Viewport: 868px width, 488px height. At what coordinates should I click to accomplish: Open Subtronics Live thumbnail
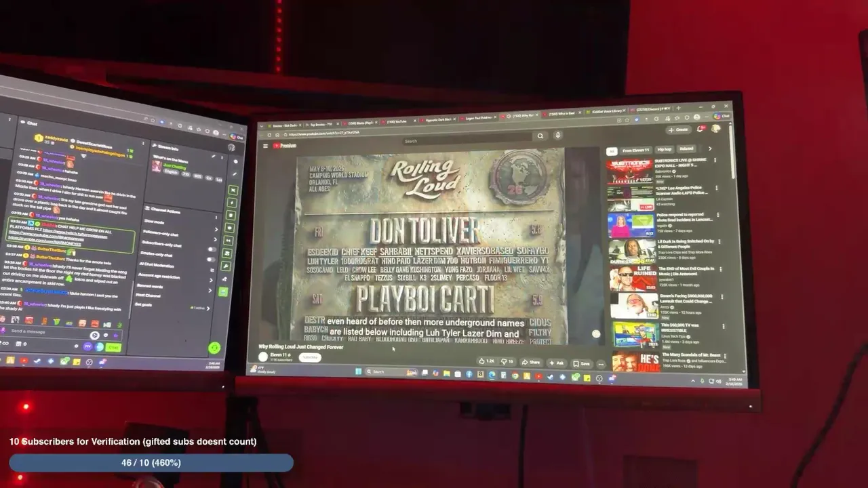(x=629, y=172)
